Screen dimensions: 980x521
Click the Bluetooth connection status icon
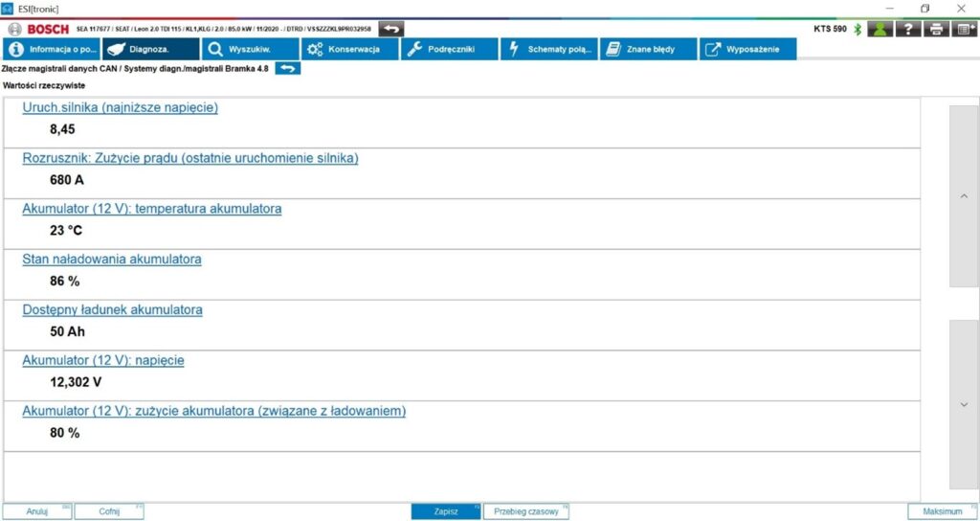point(857,29)
